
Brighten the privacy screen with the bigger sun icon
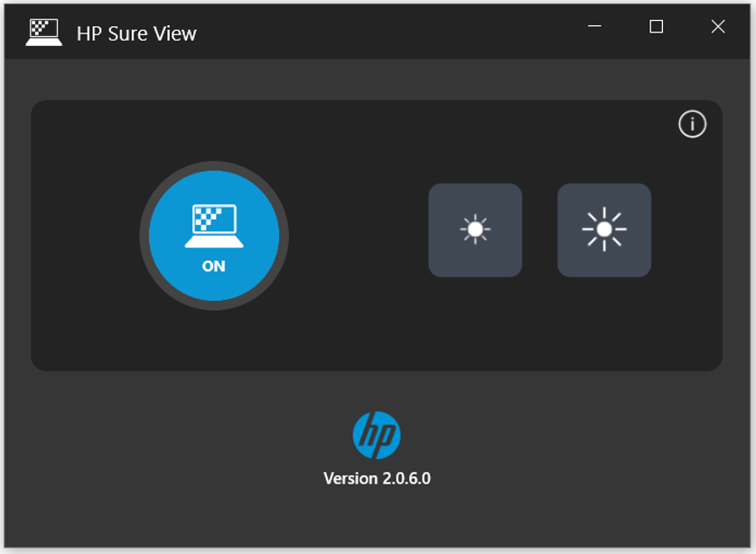(603, 230)
